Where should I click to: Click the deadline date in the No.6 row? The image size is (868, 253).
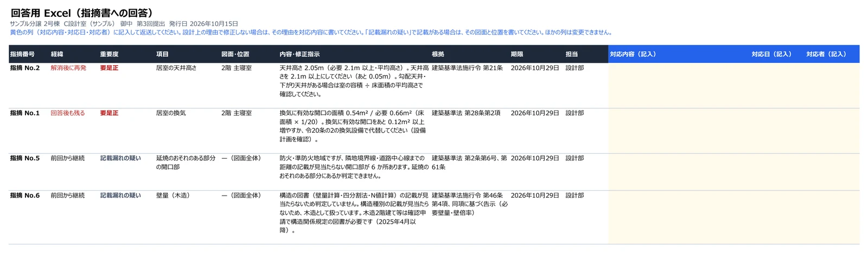[535, 196]
